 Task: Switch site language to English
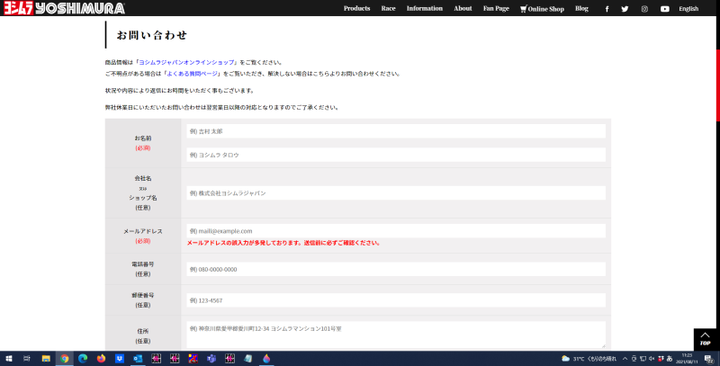click(688, 9)
